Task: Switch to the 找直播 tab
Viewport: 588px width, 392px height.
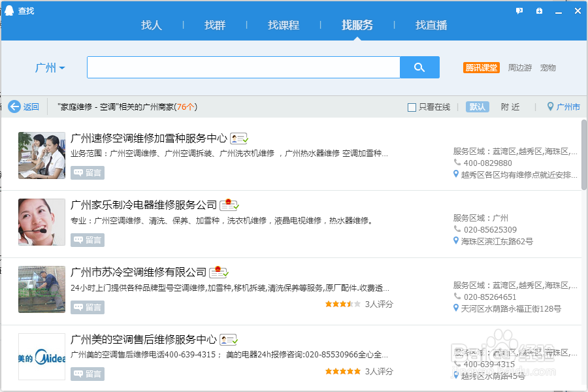Action: coord(431,25)
